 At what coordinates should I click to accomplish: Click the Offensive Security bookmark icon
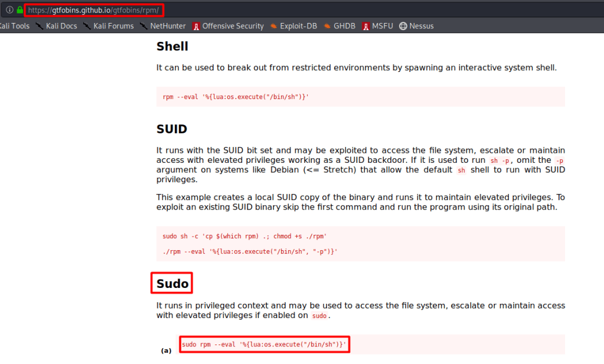point(196,26)
